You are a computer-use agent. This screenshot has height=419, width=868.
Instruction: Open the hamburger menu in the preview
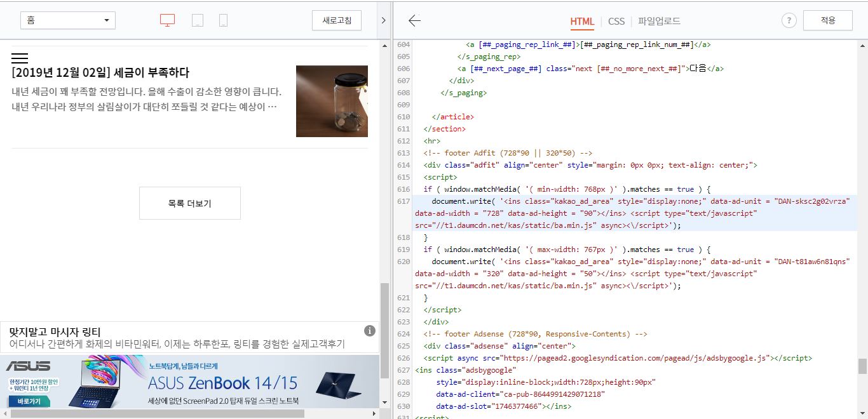20,58
